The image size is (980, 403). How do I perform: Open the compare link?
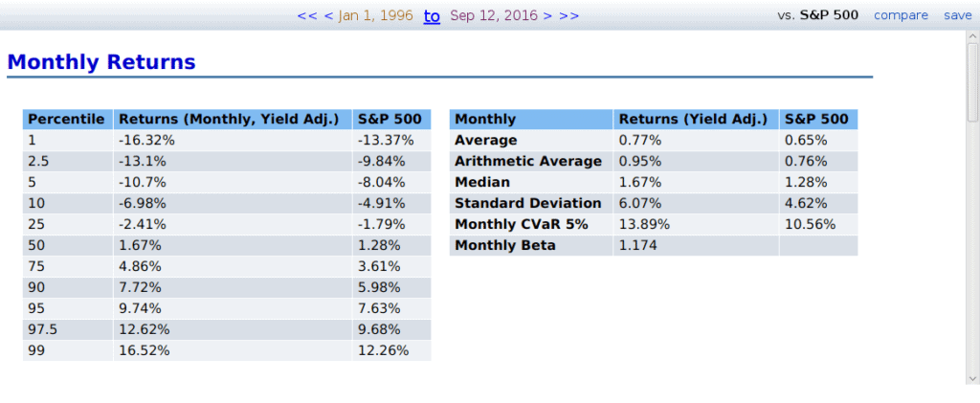[901, 15]
